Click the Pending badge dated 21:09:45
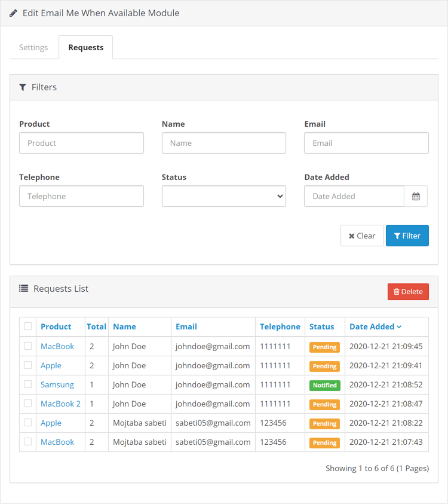This screenshot has width=448, height=504. pos(324,347)
